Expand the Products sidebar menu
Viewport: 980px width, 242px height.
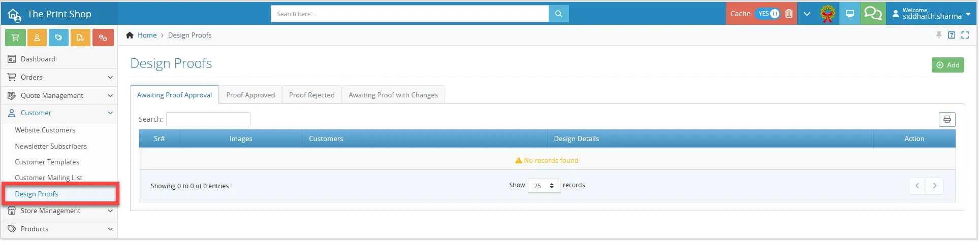coord(59,229)
